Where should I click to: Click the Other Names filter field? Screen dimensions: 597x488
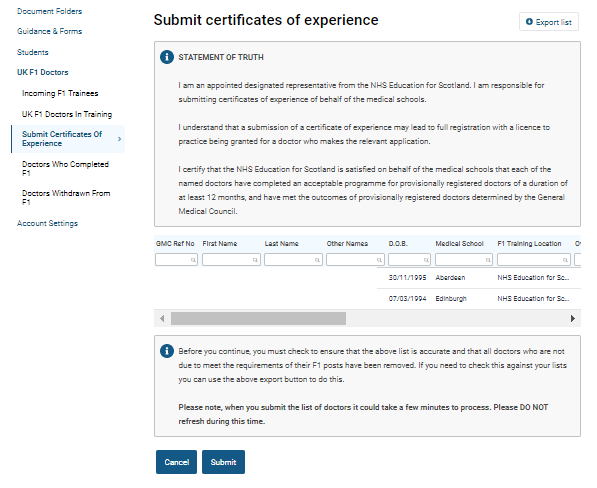355,260
